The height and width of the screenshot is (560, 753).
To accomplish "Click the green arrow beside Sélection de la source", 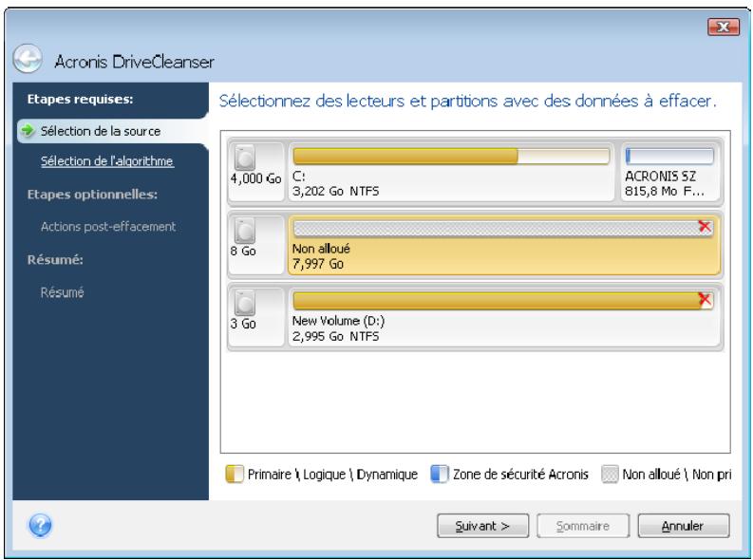I will click(x=28, y=131).
